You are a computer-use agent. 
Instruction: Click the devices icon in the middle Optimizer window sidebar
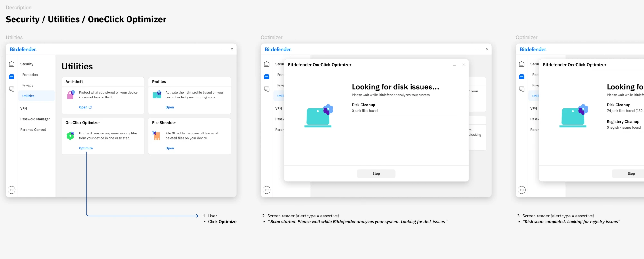[267, 89]
